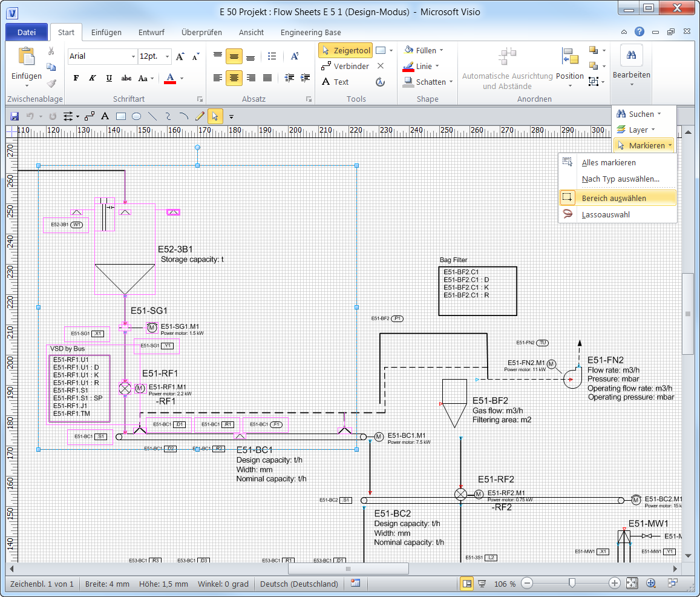
Task: Open the 12pt. font size dropdown
Action: click(168, 56)
